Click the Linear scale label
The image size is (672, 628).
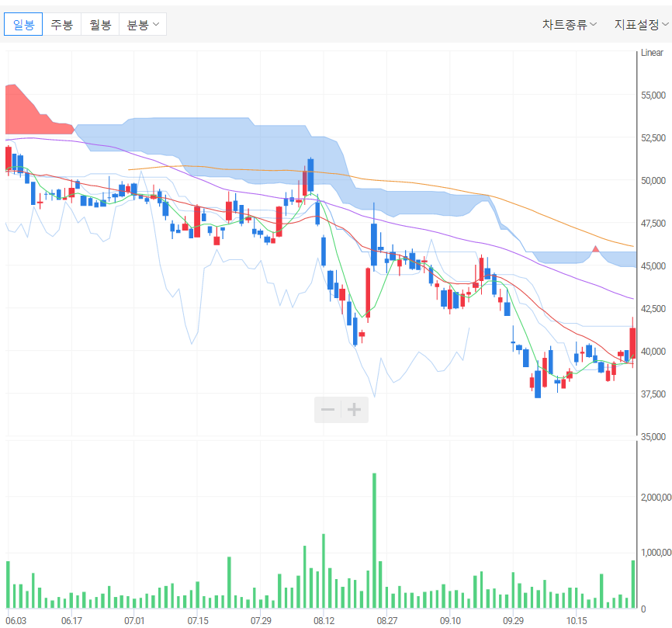(652, 53)
